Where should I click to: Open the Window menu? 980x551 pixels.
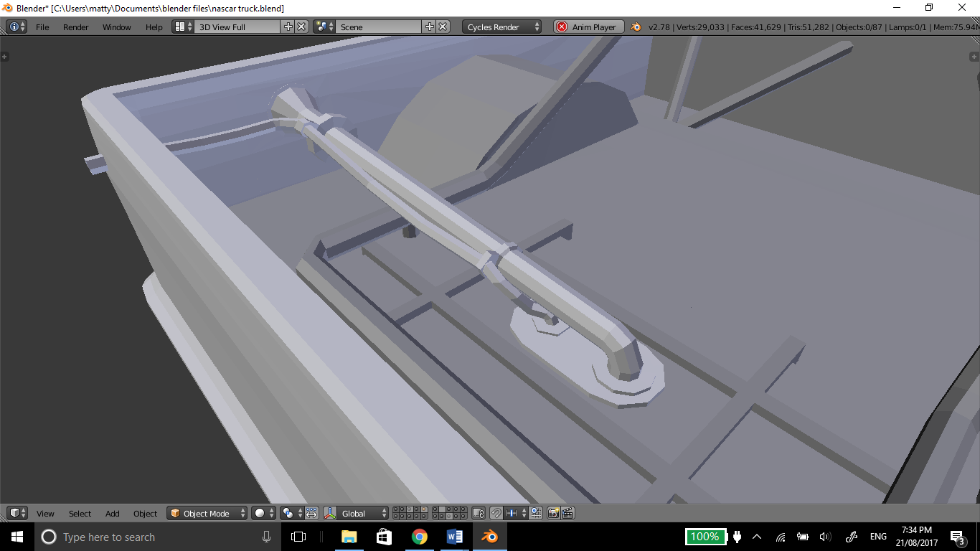[116, 27]
